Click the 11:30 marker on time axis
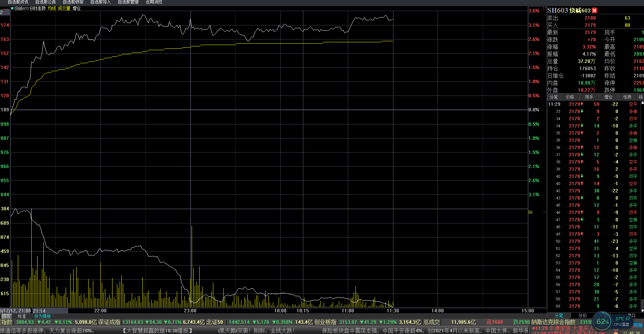 click(x=393, y=311)
